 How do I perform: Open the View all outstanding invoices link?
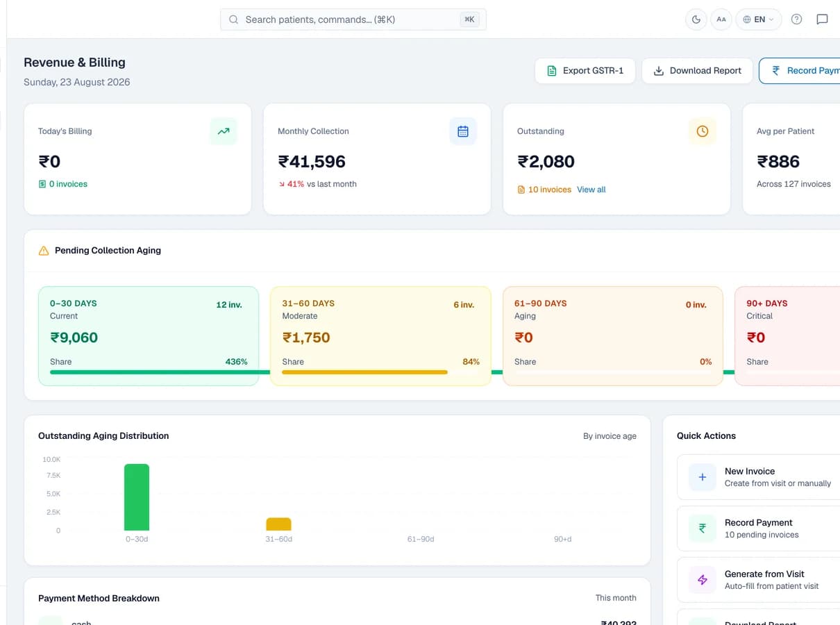(x=591, y=190)
